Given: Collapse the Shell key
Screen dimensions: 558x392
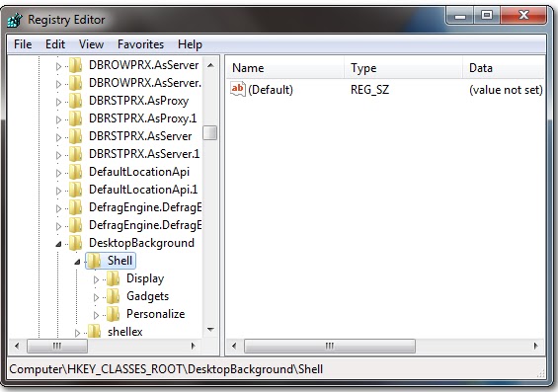Looking at the screenshot, I should [x=77, y=262].
